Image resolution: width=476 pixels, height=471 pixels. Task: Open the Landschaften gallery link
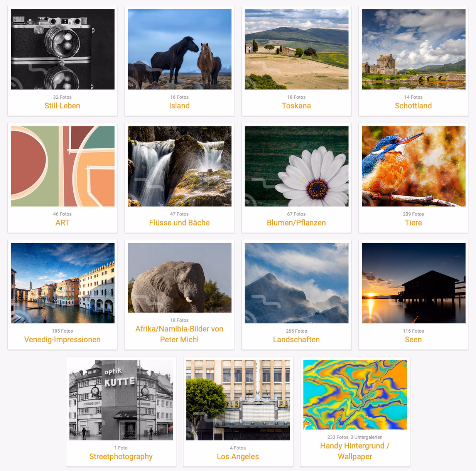(296, 340)
